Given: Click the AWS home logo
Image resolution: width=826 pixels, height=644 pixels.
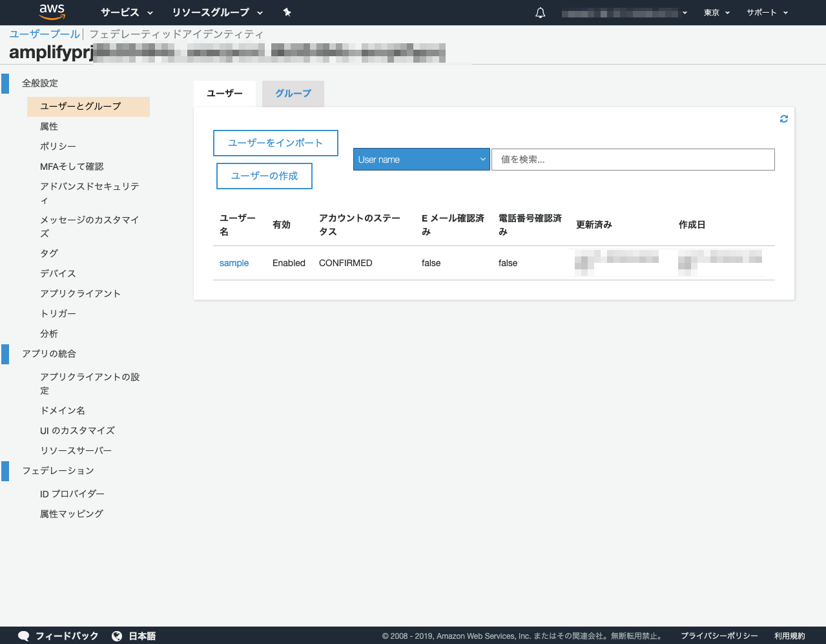Looking at the screenshot, I should point(52,12).
